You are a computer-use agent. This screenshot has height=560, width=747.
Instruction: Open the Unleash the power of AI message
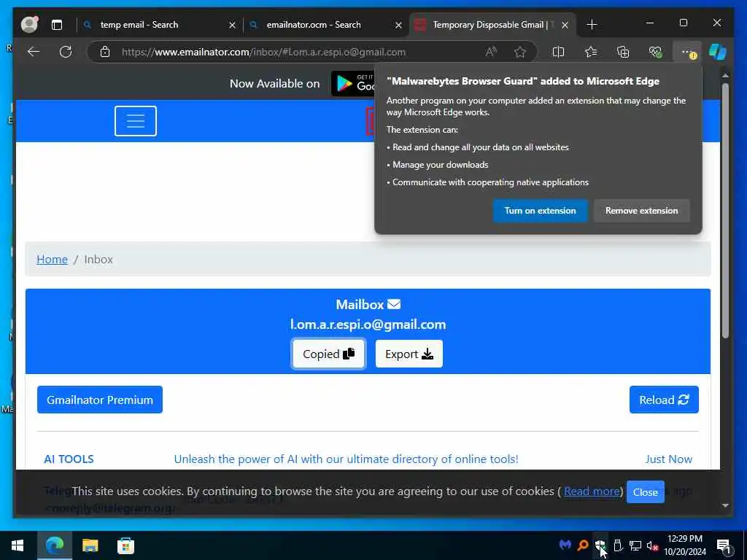tap(346, 459)
